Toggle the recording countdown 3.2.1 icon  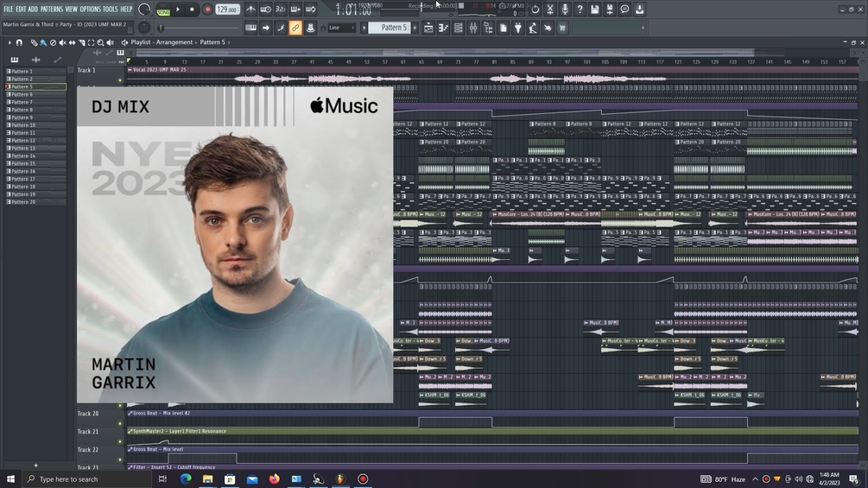(x=281, y=10)
